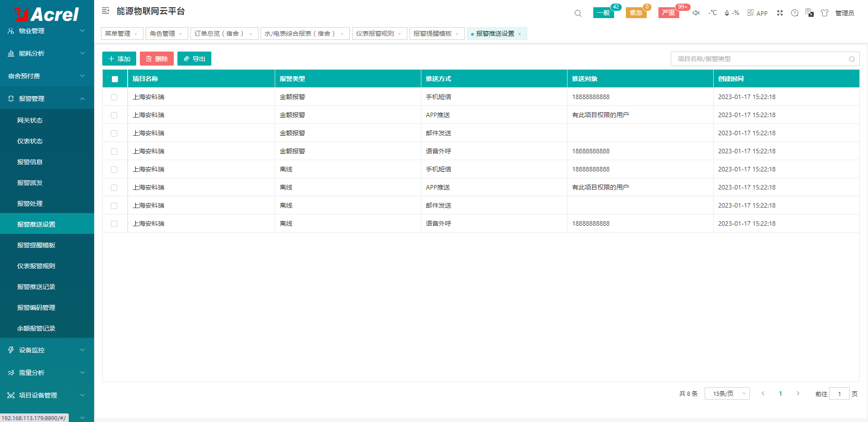Viewport: 868px width, 422px height.
Task: Check the 金额报警 APP推送 row
Action: click(x=114, y=115)
